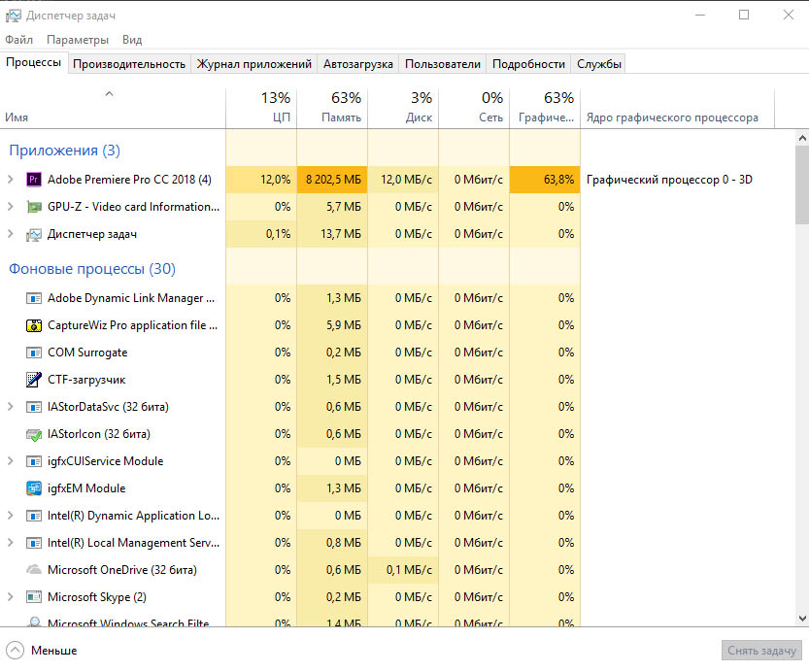The height and width of the screenshot is (672, 809).
Task: Click the 12,0% CPU cell
Action: coord(261,180)
